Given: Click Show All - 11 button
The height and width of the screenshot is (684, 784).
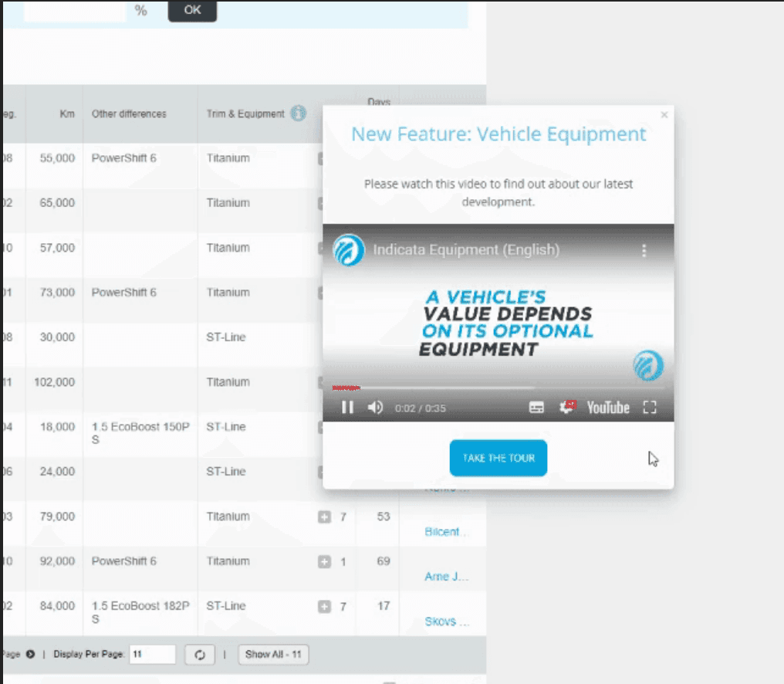Looking at the screenshot, I should (273, 654).
